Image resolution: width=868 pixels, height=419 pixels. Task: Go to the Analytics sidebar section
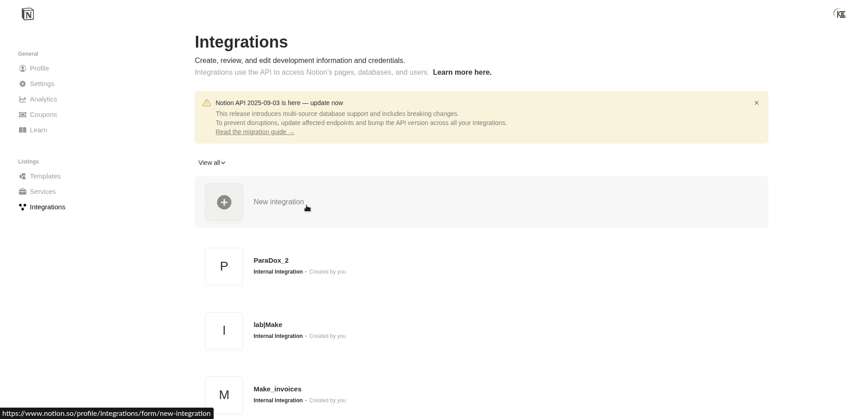tap(43, 99)
